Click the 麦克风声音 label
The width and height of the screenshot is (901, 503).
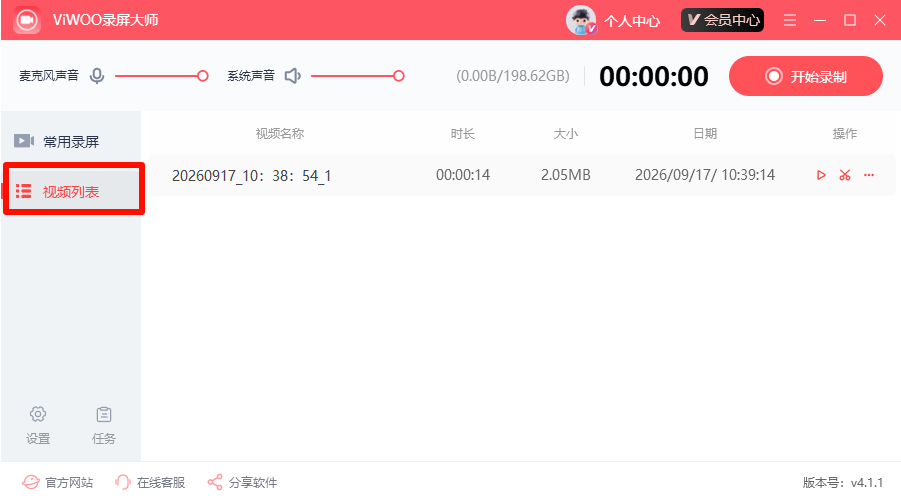pyautogui.click(x=49, y=76)
